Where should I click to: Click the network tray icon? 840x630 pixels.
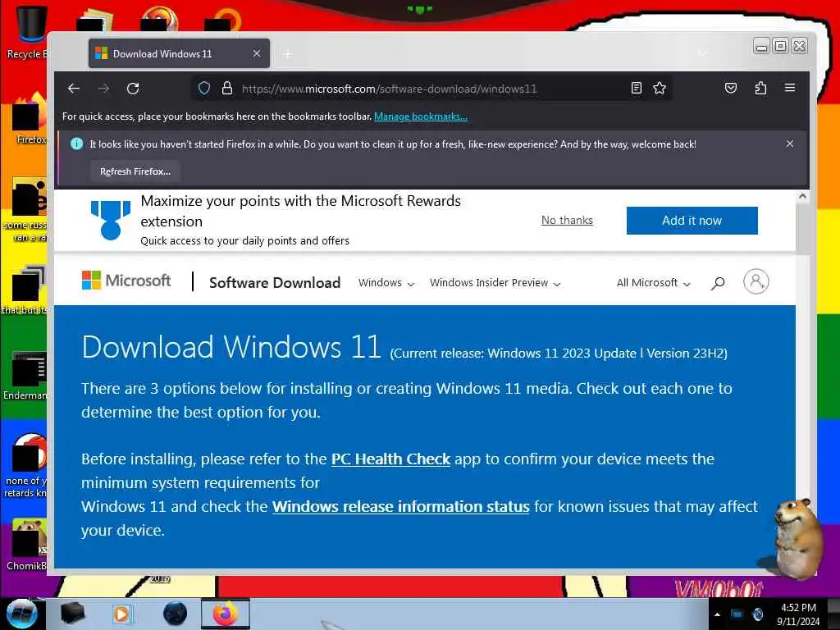click(737, 614)
